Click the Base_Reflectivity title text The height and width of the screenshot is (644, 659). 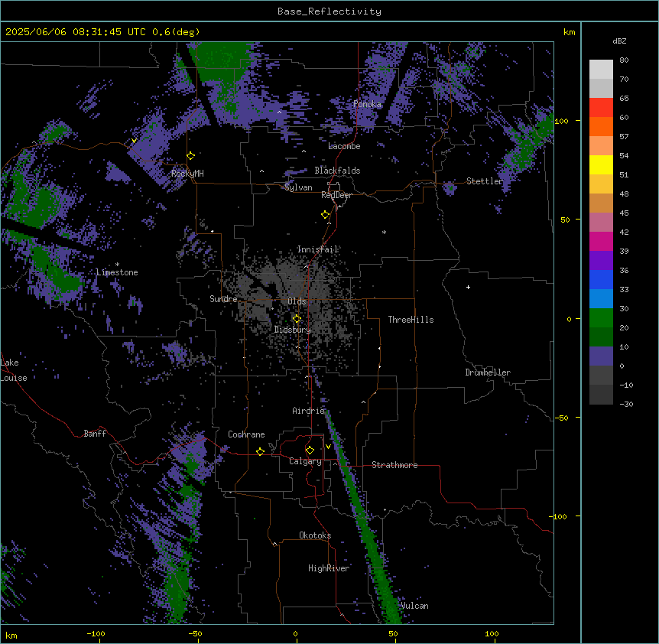pos(329,11)
